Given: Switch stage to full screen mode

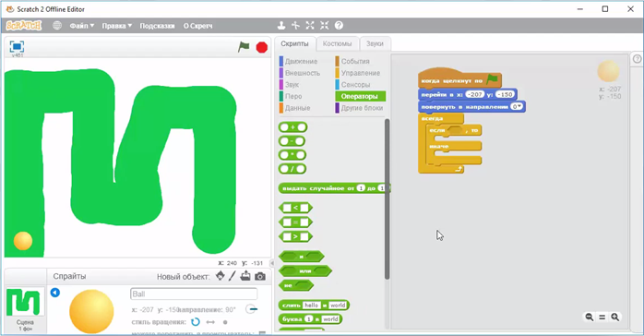Looking at the screenshot, I should pos(17,46).
